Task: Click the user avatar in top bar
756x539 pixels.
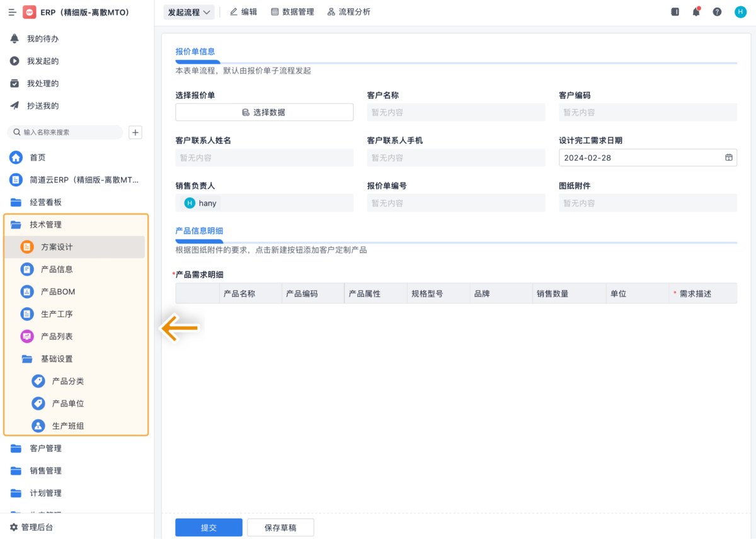Action: (740, 12)
